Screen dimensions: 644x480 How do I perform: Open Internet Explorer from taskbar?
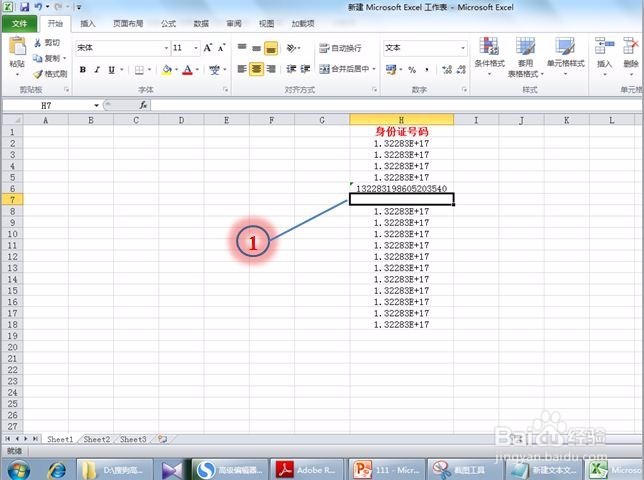pos(57,470)
